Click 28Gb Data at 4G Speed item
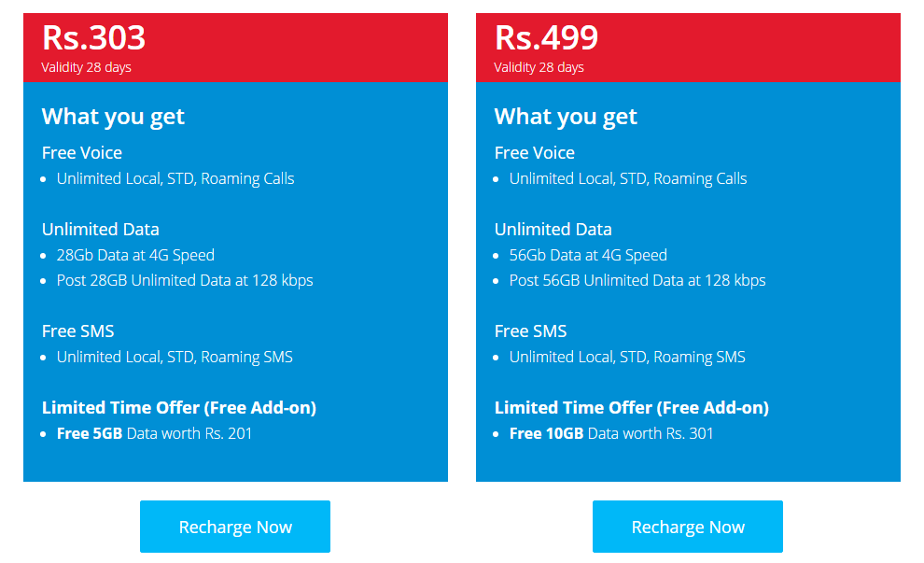 135,255
